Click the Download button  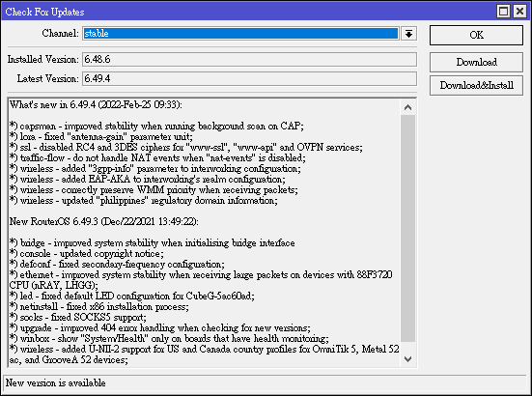(476, 62)
